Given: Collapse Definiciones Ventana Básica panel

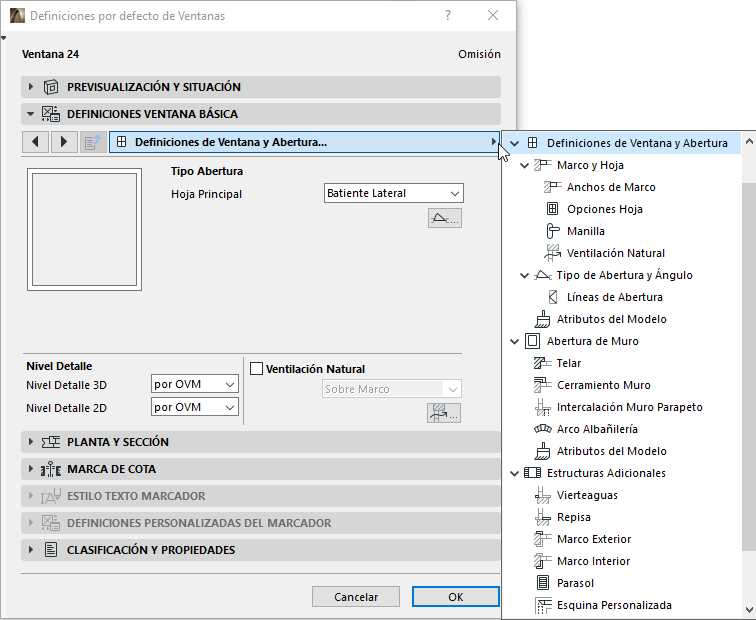Looking at the screenshot, I should pos(31,114).
